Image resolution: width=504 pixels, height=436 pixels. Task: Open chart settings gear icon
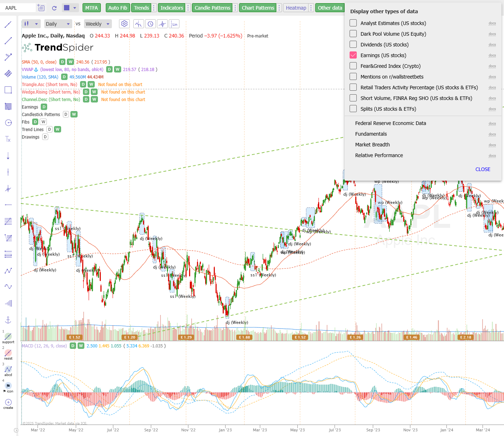124,24
